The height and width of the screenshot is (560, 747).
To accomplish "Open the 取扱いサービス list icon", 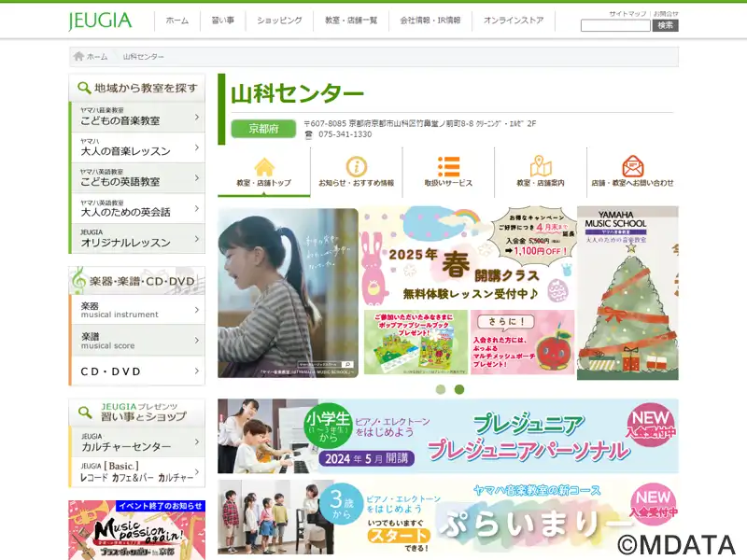I will click(448, 167).
